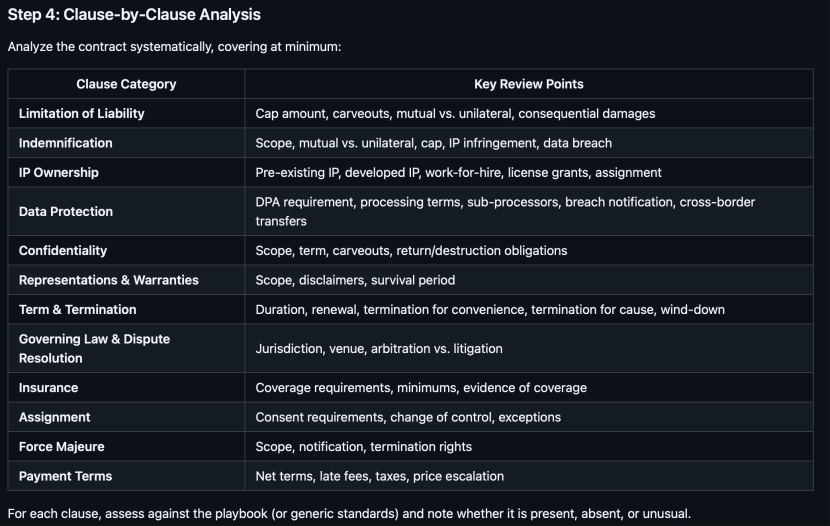830x526 pixels.
Task: Select the Confidentiality cell
Action: point(63,250)
